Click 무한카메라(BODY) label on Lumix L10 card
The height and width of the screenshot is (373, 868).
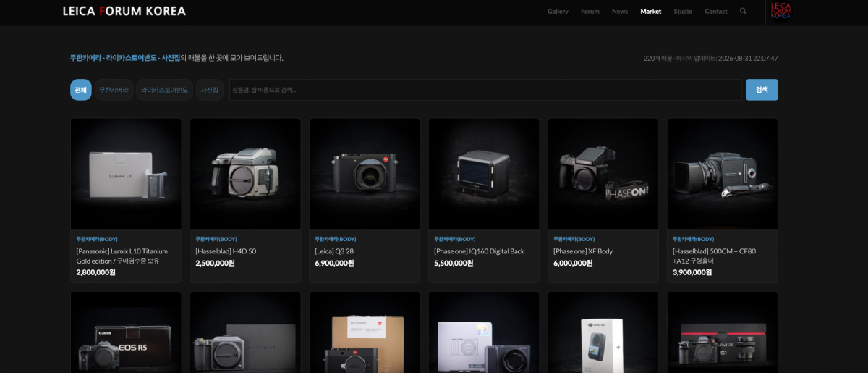(x=97, y=239)
